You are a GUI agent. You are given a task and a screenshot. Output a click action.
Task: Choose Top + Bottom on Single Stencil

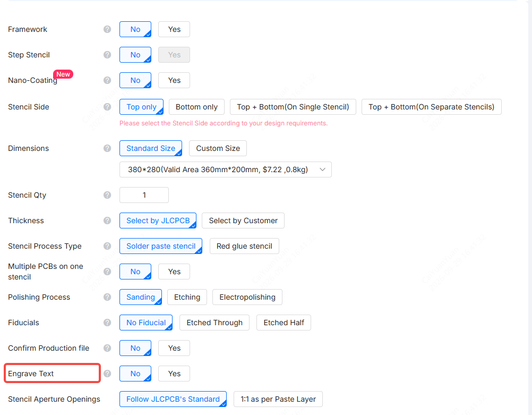(x=293, y=107)
